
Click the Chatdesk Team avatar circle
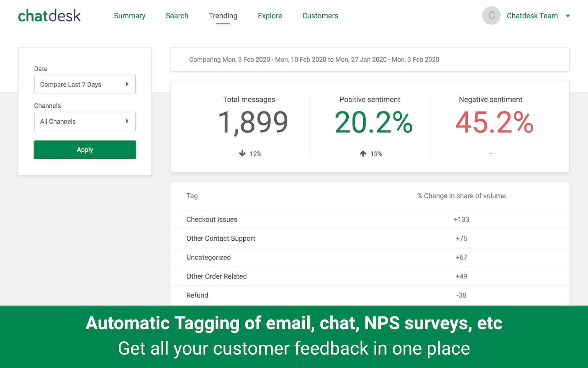pos(491,16)
